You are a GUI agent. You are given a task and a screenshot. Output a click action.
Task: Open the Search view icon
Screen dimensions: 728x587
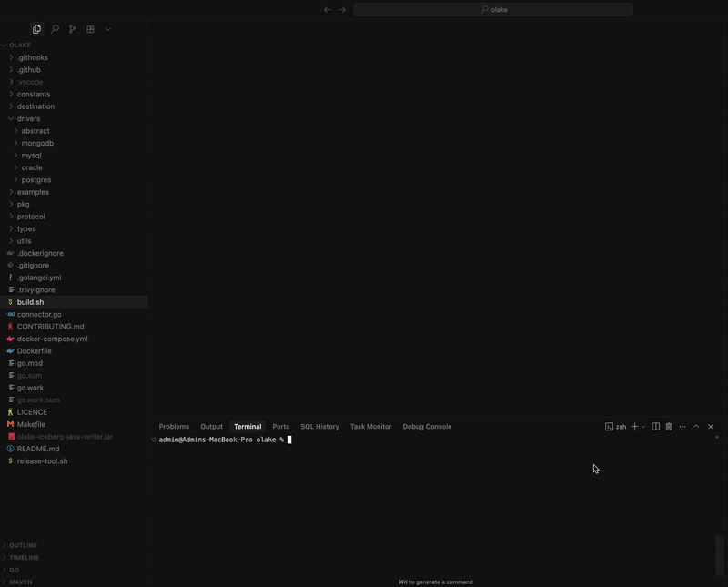(55, 29)
